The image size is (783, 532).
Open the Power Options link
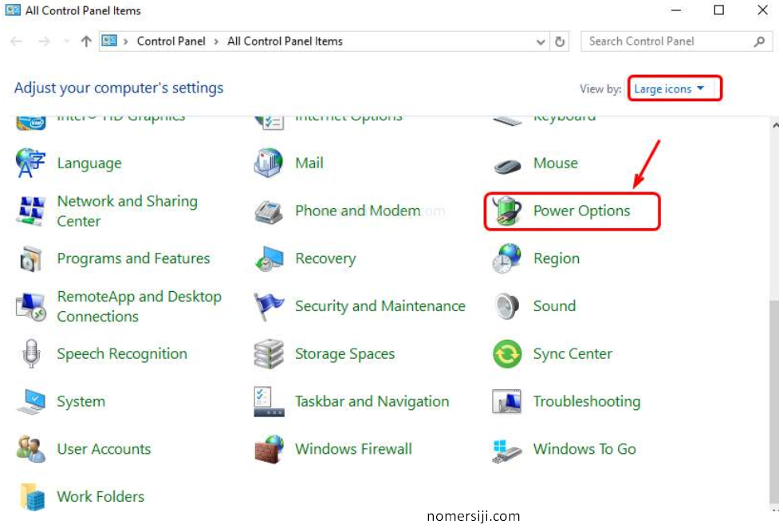pos(582,211)
